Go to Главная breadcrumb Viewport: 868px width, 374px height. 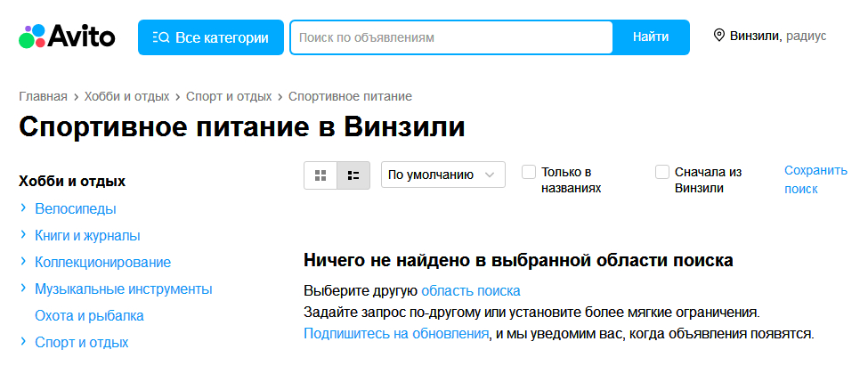[43, 96]
